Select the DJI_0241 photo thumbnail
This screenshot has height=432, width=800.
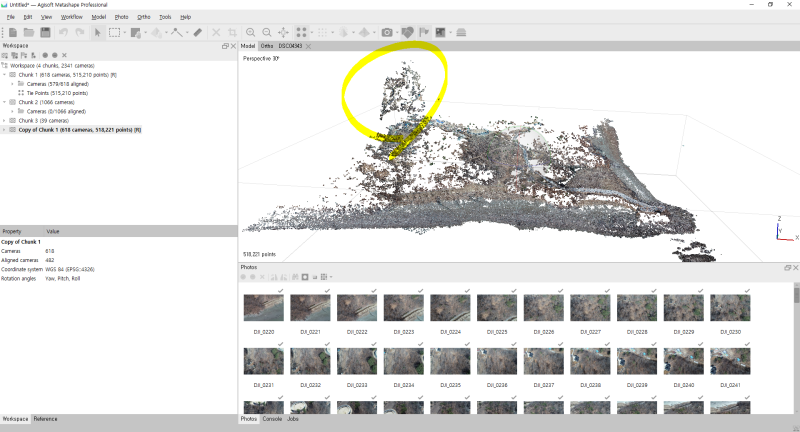(730, 361)
